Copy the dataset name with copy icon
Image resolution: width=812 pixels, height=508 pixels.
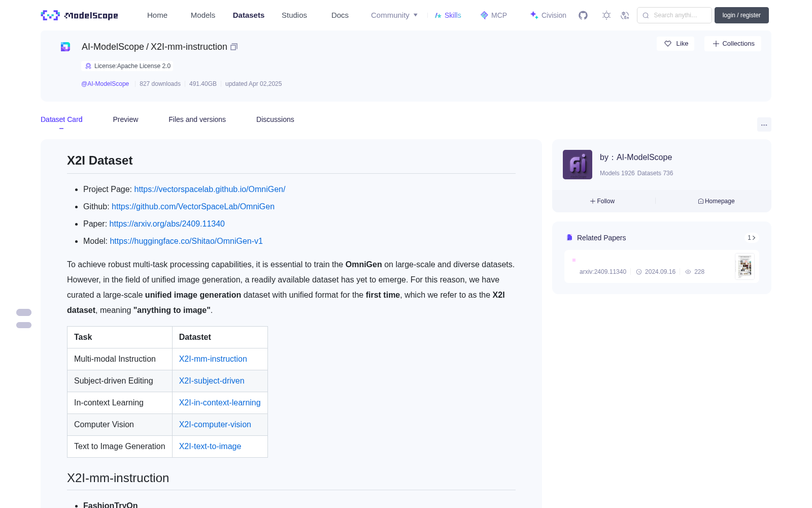tap(234, 47)
